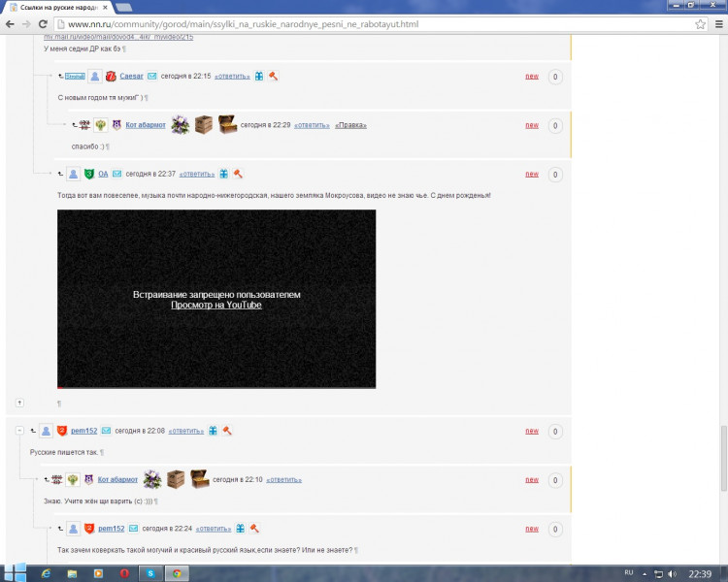Click the RU language indicator in the tray
The height and width of the screenshot is (582, 728).
click(x=629, y=573)
